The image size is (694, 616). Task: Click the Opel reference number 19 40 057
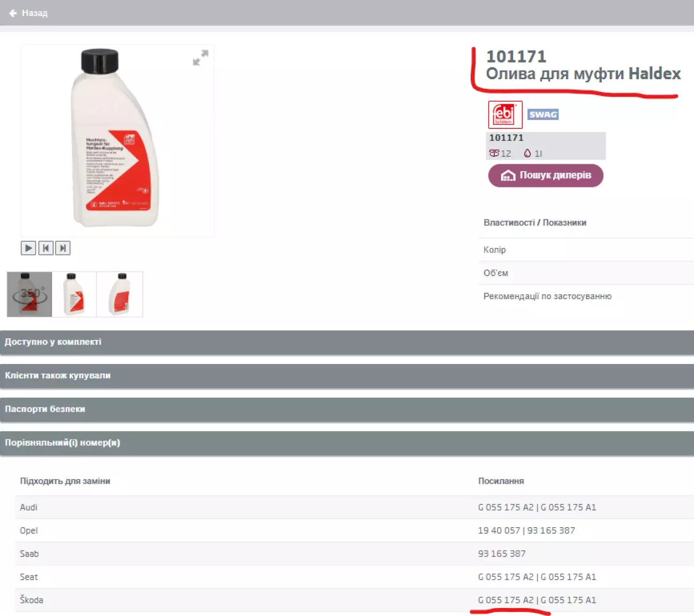(499, 530)
